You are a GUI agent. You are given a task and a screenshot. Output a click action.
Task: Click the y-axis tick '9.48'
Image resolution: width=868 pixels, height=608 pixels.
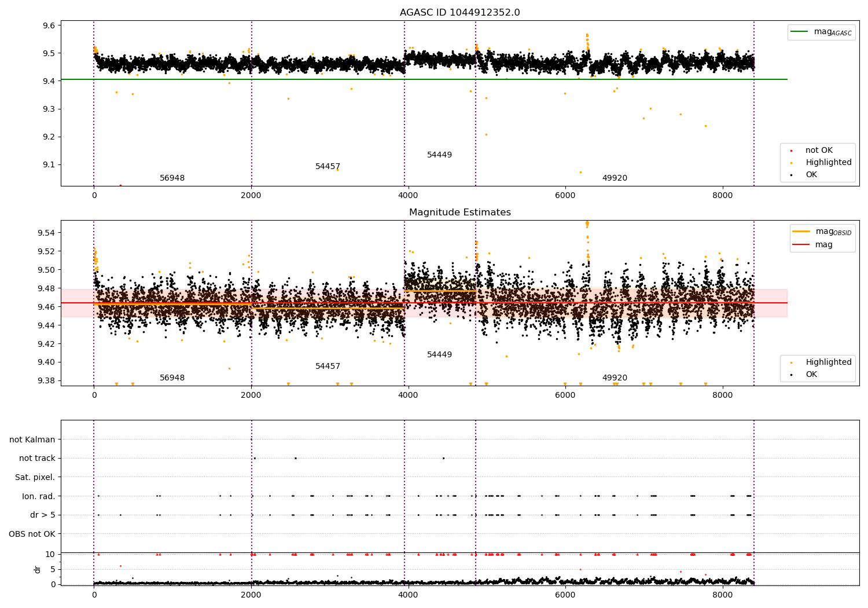(46, 288)
